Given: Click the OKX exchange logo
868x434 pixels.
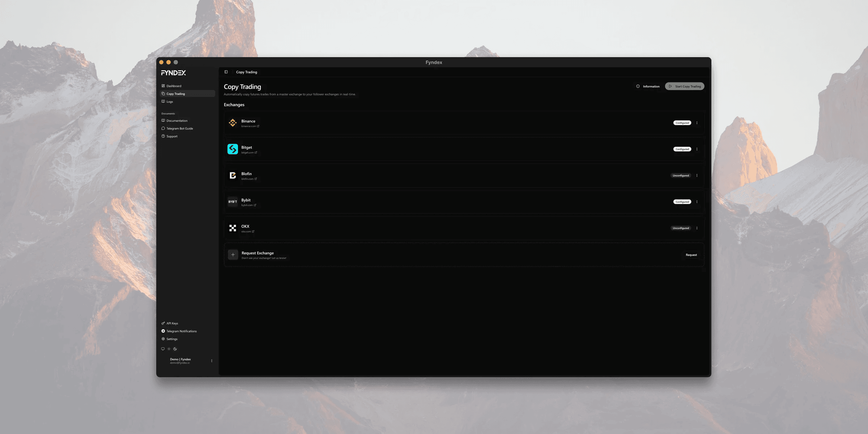Looking at the screenshot, I should [x=233, y=228].
